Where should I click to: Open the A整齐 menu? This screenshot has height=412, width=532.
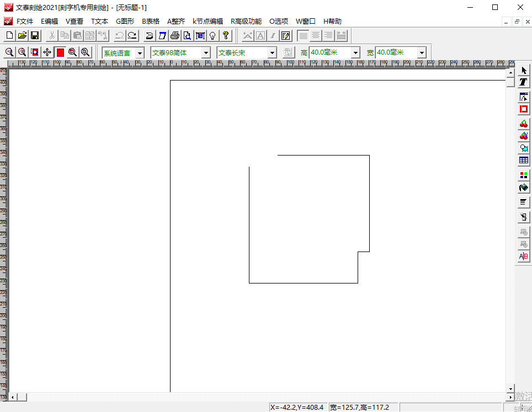(x=176, y=22)
